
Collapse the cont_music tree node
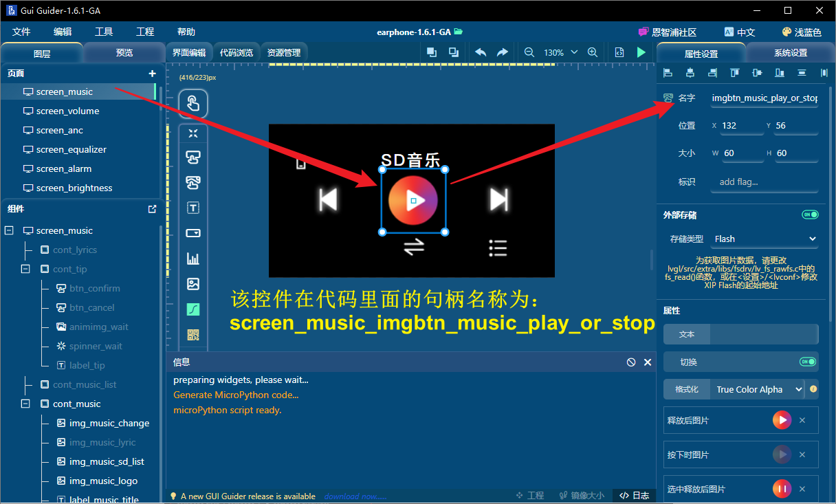point(25,404)
